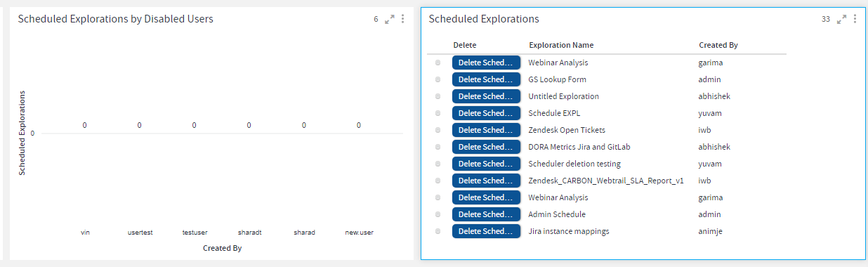Delete schedule for DORA Metrics Jira and GitLab
This screenshot has height=267, width=868.
(x=486, y=147)
